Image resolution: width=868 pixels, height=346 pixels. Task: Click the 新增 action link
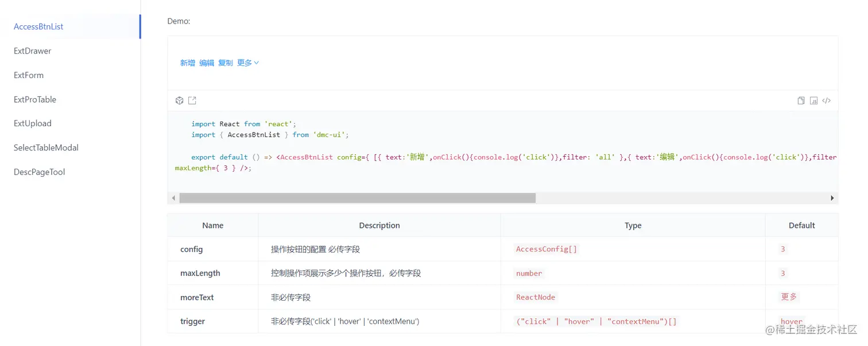(x=188, y=63)
